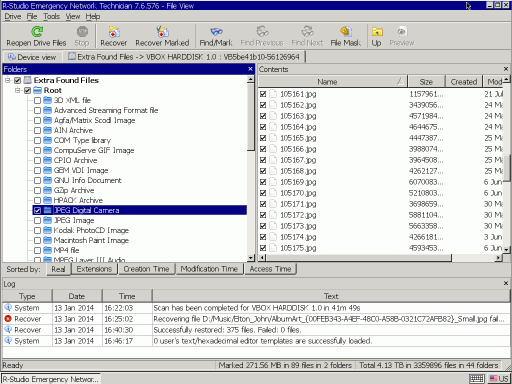Click the Recover Marked toolbar icon
The image size is (512, 384).
point(162,32)
